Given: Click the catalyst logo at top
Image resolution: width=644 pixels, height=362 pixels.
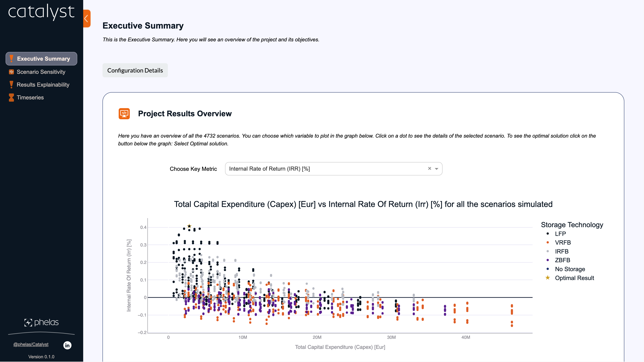Looking at the screenshot, I should 41,12.
